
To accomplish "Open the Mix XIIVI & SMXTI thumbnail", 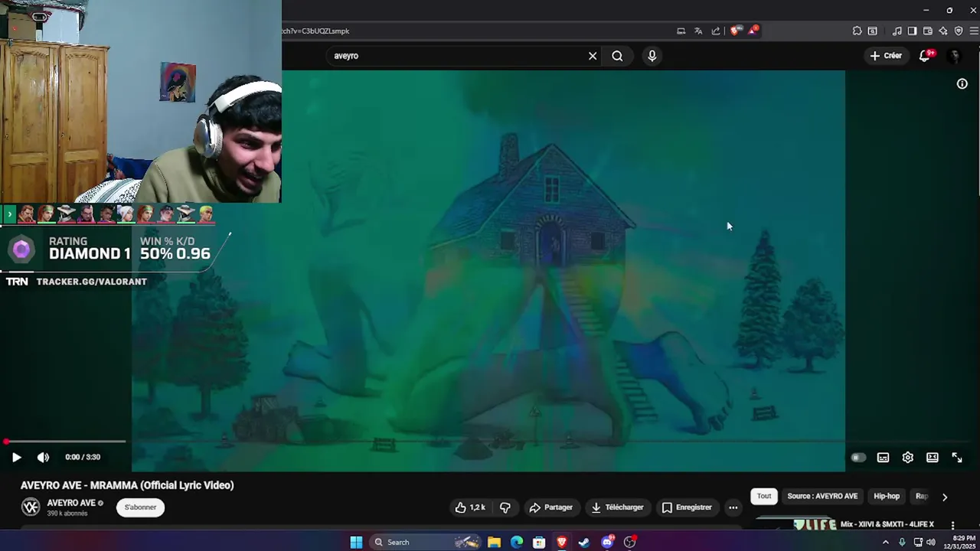I will coord(794,524).
